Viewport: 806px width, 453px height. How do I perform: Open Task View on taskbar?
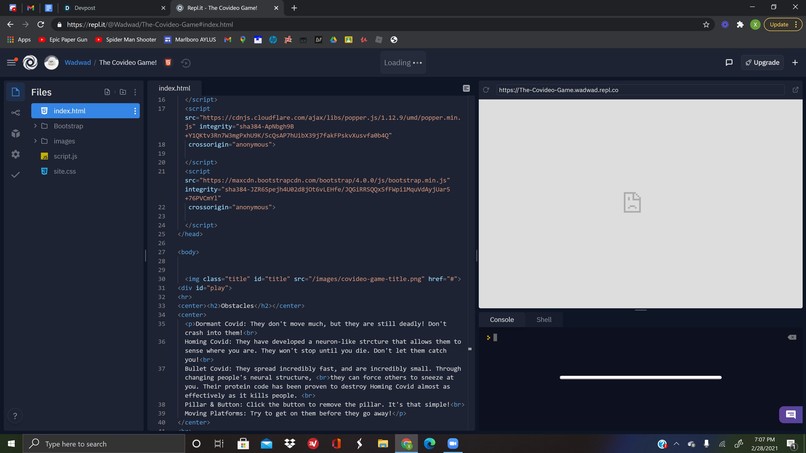(219, 443)
